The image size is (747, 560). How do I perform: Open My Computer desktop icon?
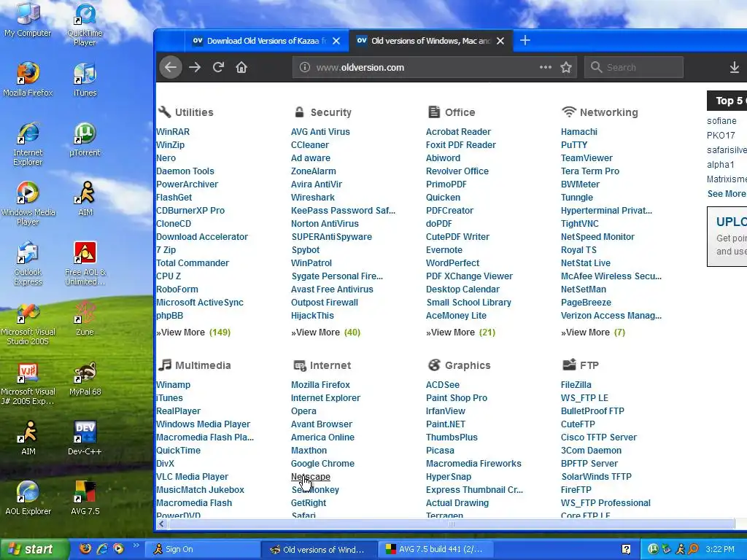(28, 19)
